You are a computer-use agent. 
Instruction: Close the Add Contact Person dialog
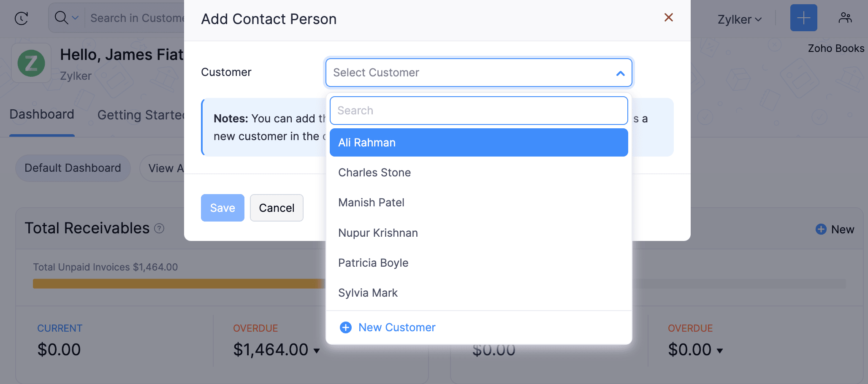(x=668, y=17)
